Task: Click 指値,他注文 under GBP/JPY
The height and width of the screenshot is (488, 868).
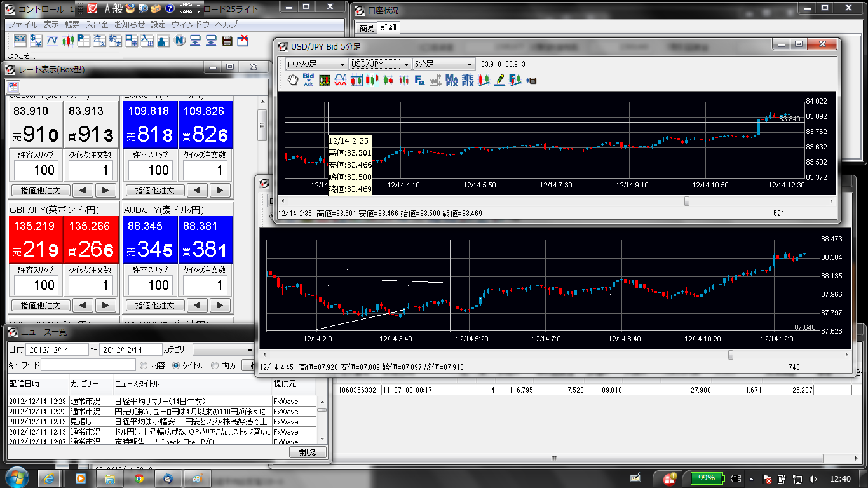Action: point(41,305)
